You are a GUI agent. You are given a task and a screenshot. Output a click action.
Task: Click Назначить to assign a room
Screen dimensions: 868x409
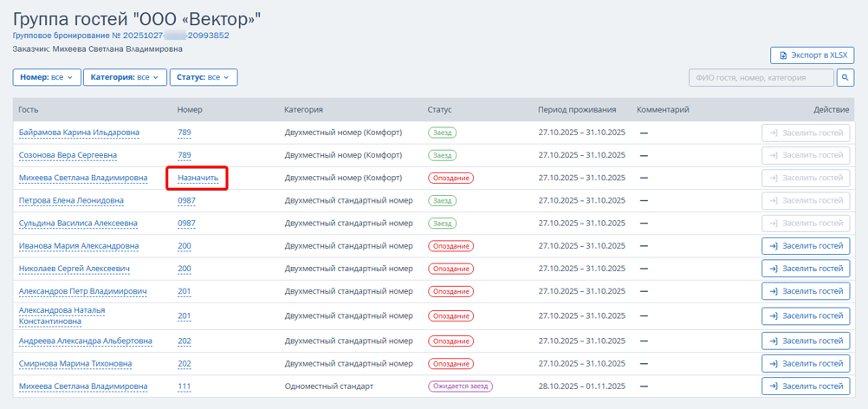[197, 179]
